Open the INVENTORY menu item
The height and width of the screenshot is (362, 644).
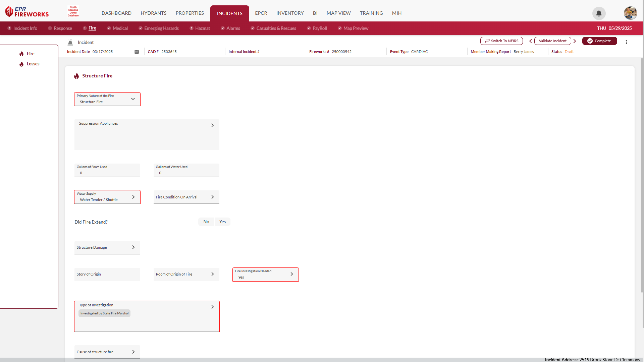point(290,13)
